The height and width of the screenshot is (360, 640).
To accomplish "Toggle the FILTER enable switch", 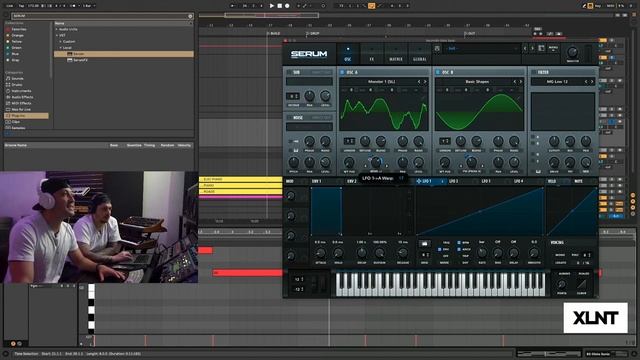I will tap(533, 72).
